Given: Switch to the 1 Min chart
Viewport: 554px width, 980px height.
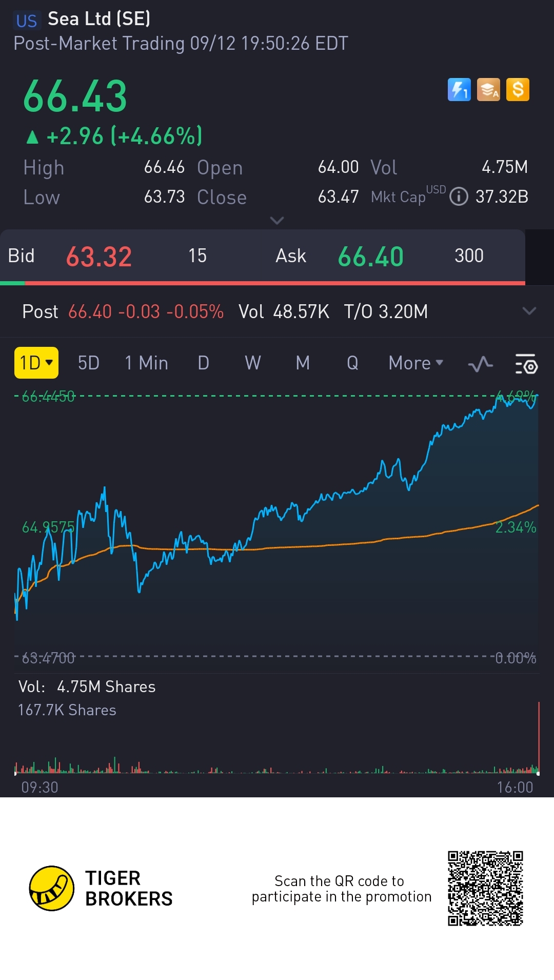Looking at the screenshot, I should tap(147, 363).
